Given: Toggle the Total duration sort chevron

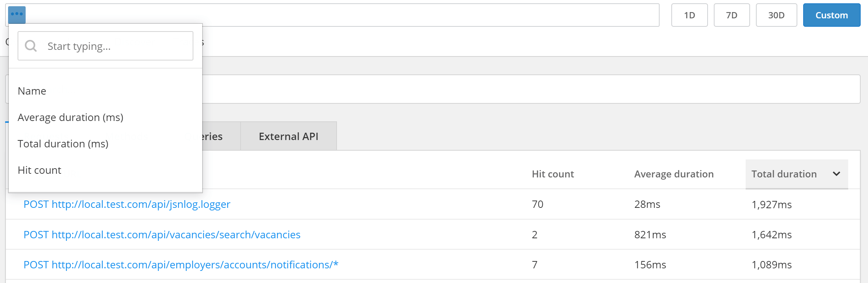Looking at the screenshot, I should pyautogui.click(x=837, y=174).
